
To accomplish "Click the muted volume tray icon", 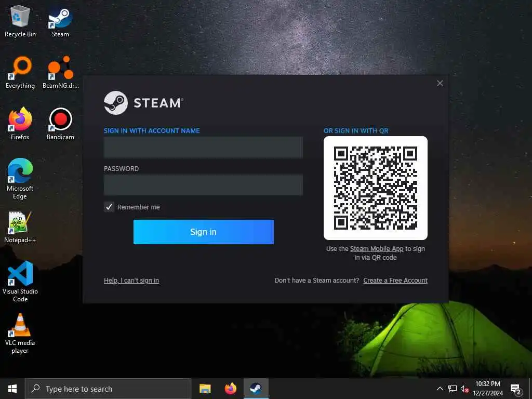I will click(464, 389).
